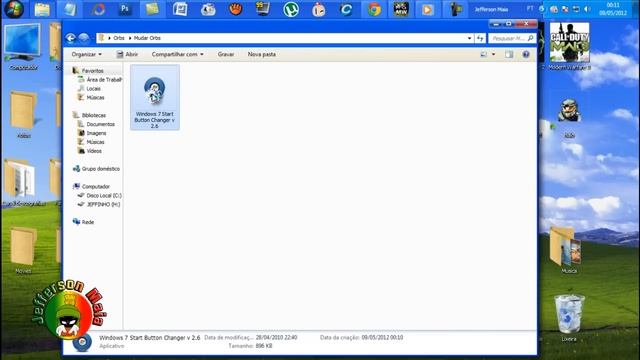
Task: Launch Photoshop from the taskbar
Action: tap(125, 9)
